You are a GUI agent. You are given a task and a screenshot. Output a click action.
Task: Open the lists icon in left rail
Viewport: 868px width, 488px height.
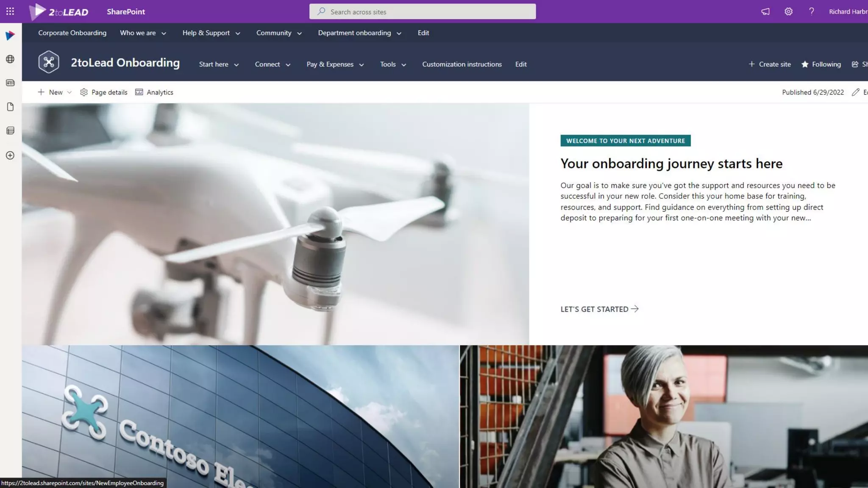point(10,130)
